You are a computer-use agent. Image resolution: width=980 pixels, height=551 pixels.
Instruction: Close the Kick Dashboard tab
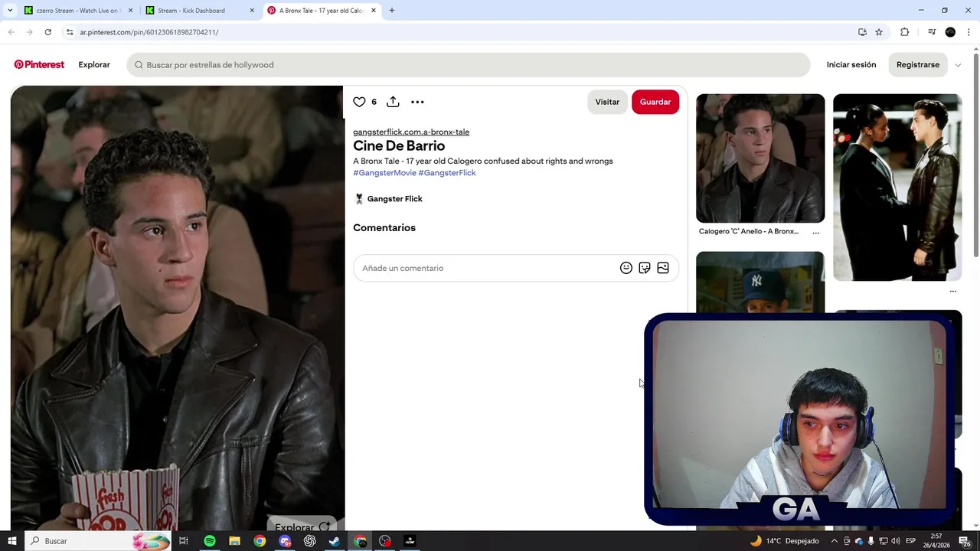pyautogui.click(x=252, y=11)
